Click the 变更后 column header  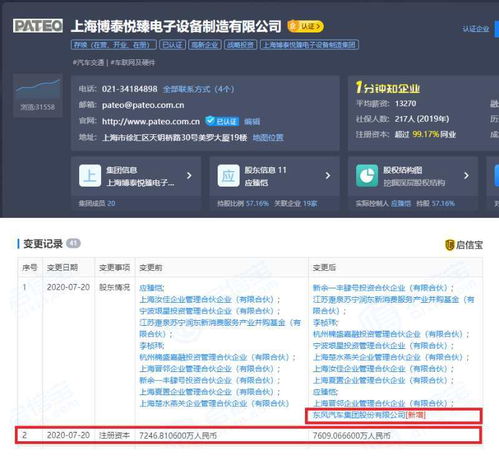pos(324,267)
